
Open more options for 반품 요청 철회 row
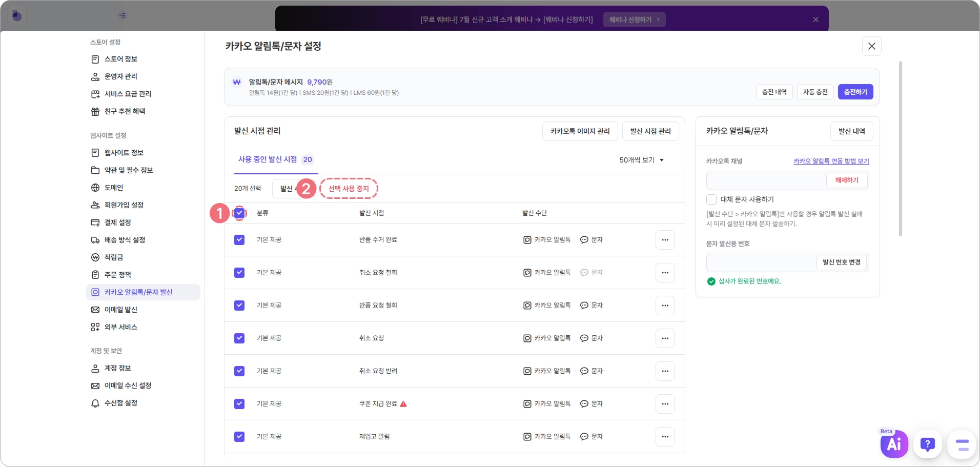pyautogui.click(x=665, y=306)
